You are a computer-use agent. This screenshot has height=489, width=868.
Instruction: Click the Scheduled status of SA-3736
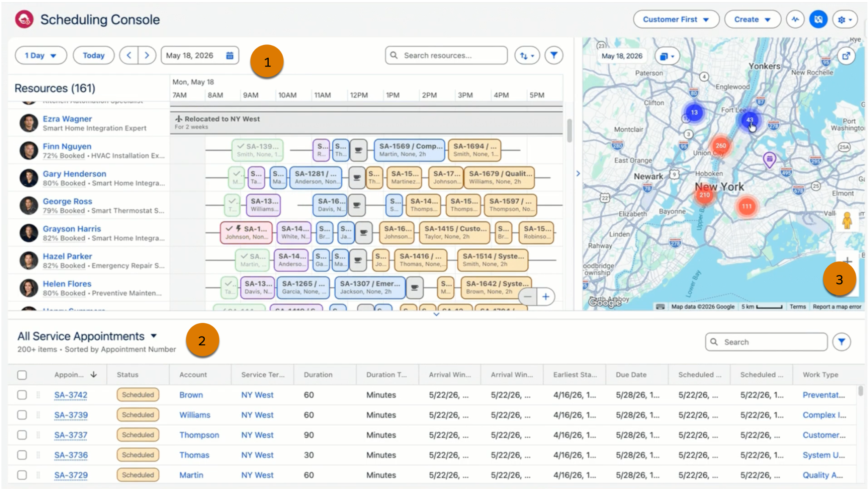[x=138, y=455]
